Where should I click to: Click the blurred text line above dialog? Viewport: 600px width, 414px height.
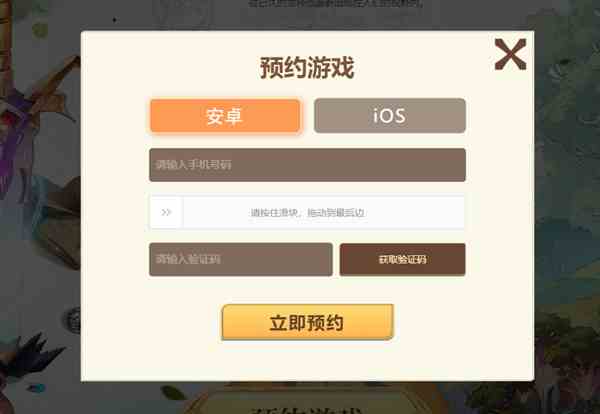point(336,4)
